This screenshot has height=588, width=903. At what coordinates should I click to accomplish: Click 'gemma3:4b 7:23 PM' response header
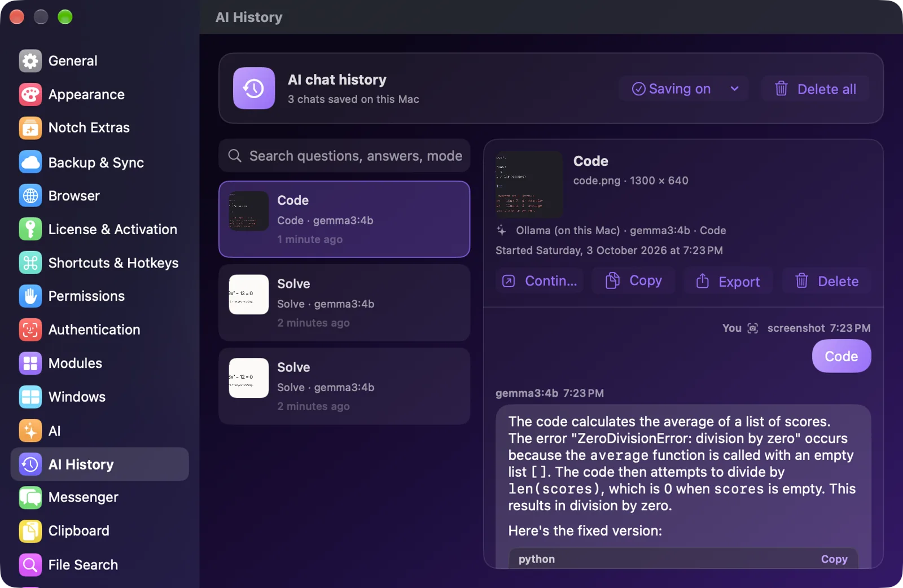[x=550, y=393]
